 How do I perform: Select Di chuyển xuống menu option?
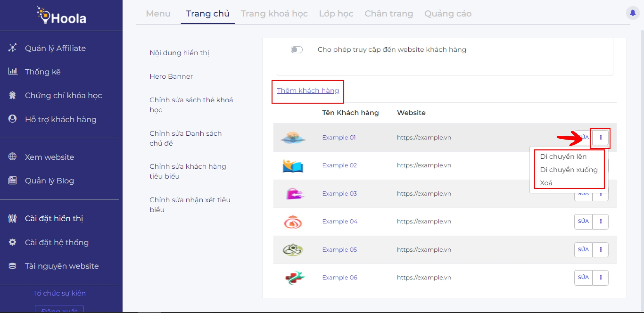tap(569, 170)
